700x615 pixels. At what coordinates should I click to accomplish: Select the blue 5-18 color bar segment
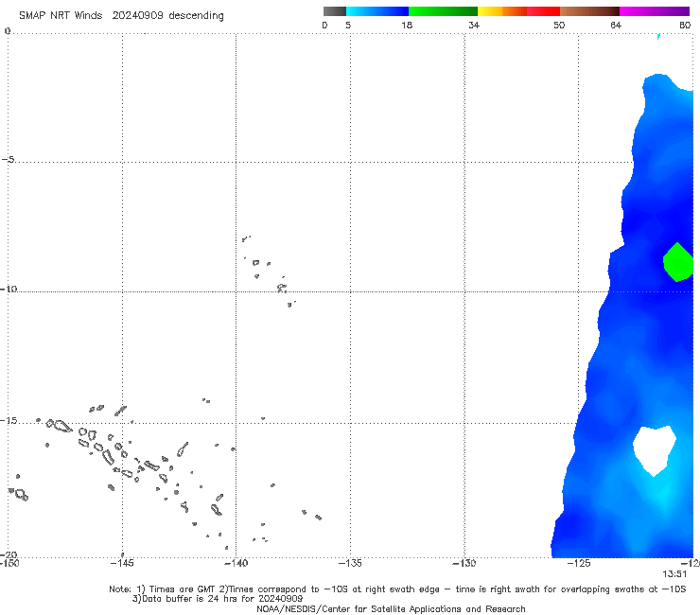[377, 11]
